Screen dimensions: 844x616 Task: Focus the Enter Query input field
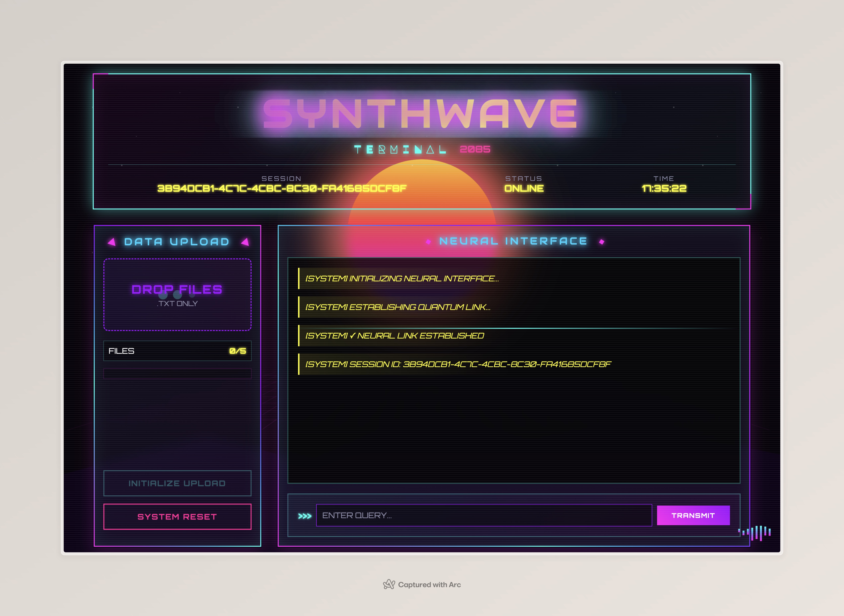tap(484, 515)
